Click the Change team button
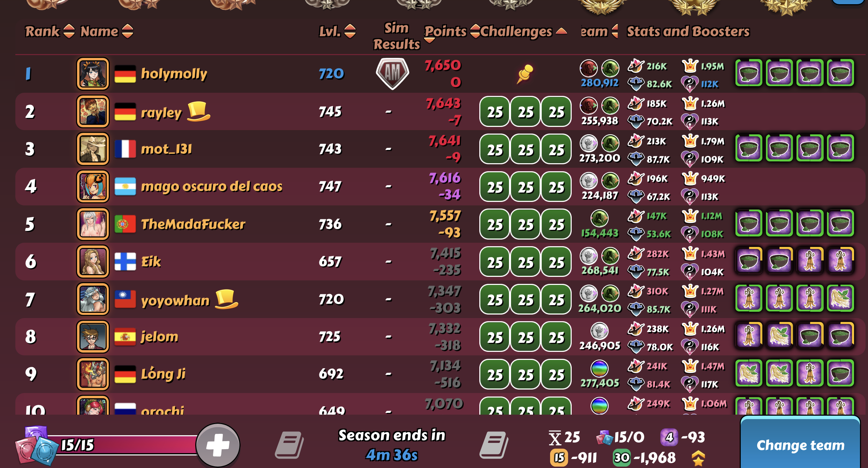The height and width of the screenshot is (468, 868). point(800,445)
